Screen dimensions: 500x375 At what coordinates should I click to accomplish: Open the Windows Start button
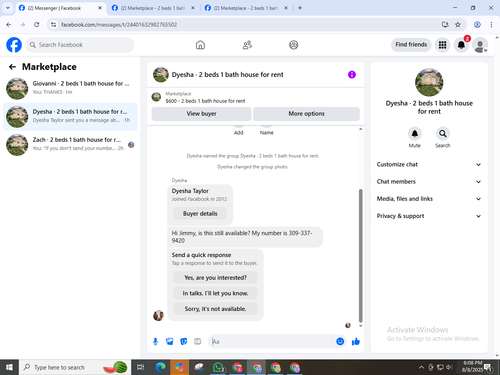pos(9,367)
